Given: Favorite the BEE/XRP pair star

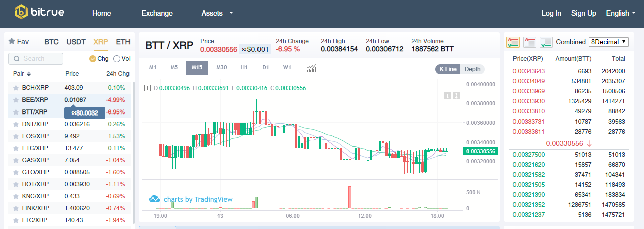Looking at the screenshot, I should [x=16, y=100].
